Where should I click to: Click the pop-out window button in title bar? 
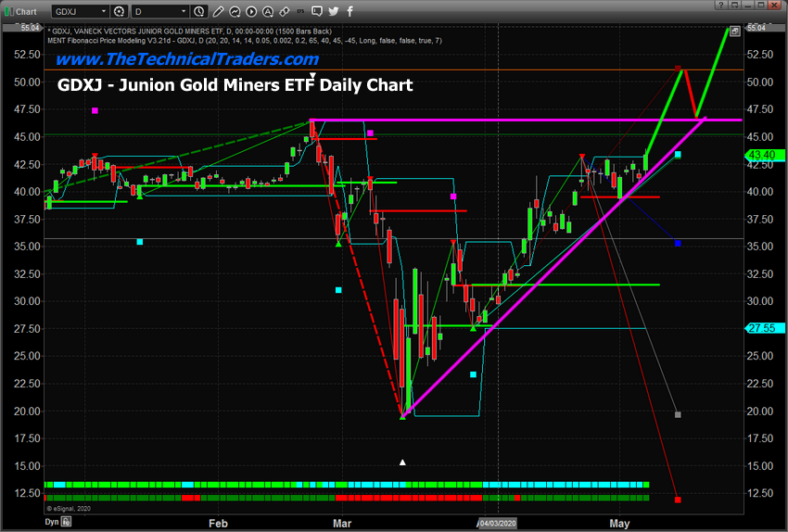coord(735,5)
